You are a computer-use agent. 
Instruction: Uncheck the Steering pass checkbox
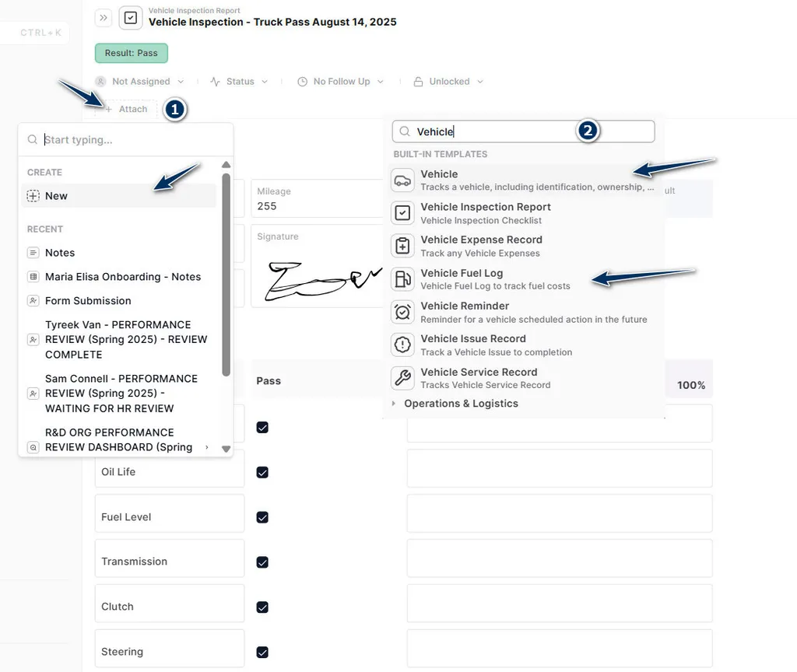click(x=262, y=652)
